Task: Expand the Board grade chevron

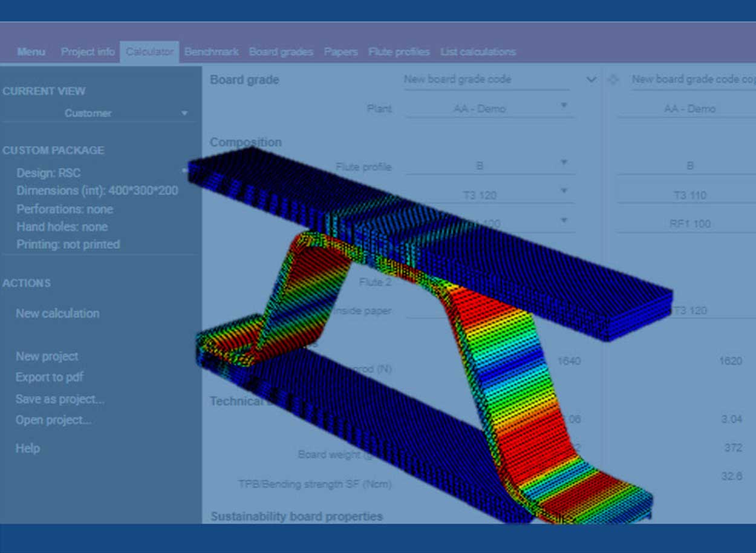Action: [591, 79]
